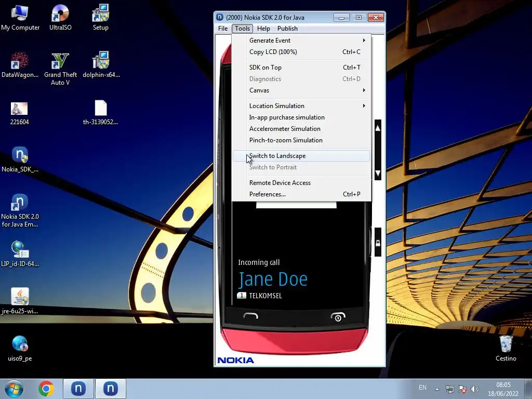Select the th-3139052 file icon
This screenshot has height=399, width=532.
pyautogui.click(x=100, y=113)
